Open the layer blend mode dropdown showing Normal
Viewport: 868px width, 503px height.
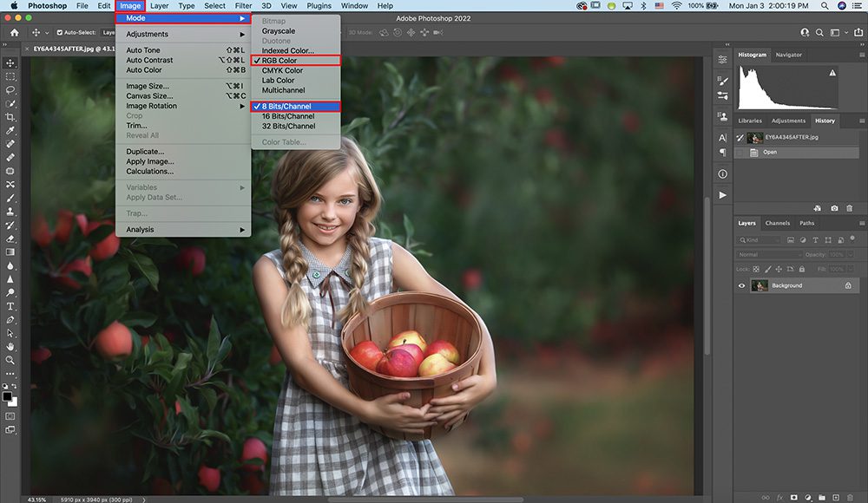pyautogui.click(x=768, y=254)
